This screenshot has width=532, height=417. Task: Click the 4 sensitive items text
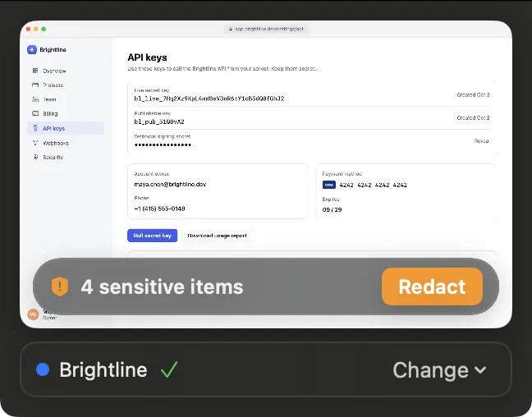pos(162,286)
